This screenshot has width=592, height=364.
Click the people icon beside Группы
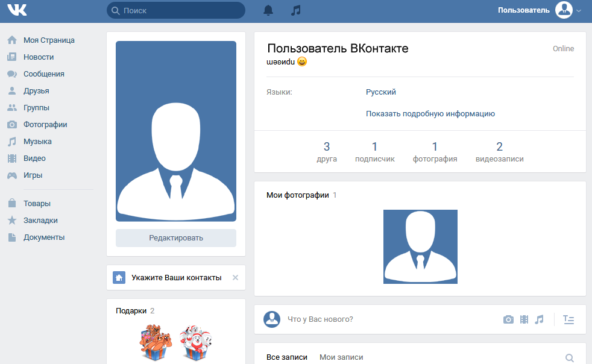12,108
